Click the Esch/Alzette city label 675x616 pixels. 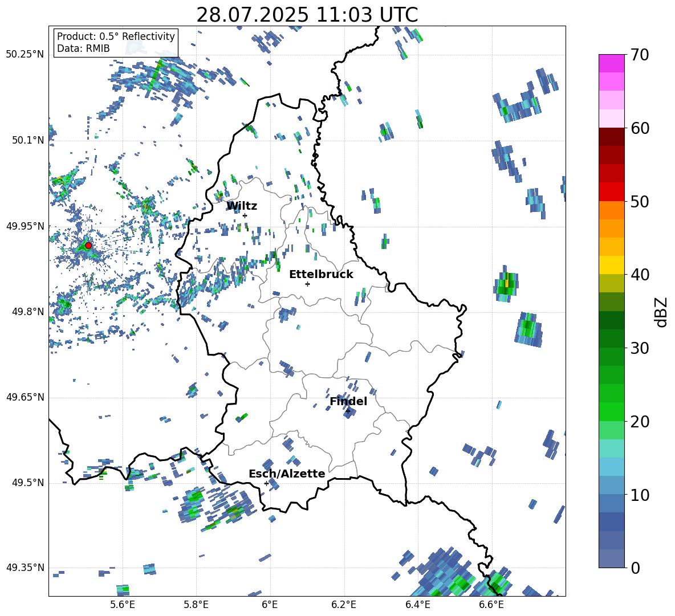pos(287,474)
